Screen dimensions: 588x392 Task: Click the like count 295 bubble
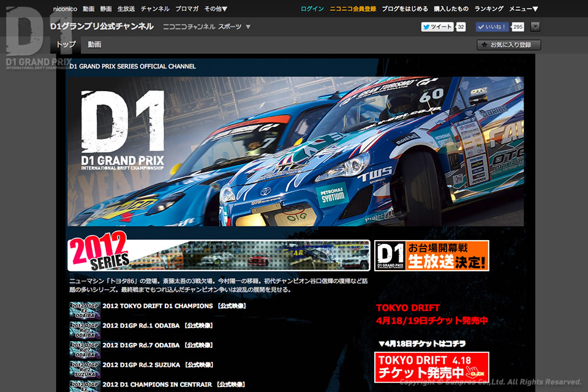[x=518, y=26]
